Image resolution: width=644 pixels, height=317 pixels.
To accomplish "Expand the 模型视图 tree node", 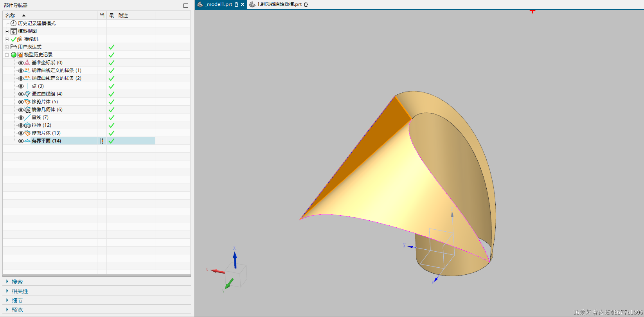I will point(7,31).
